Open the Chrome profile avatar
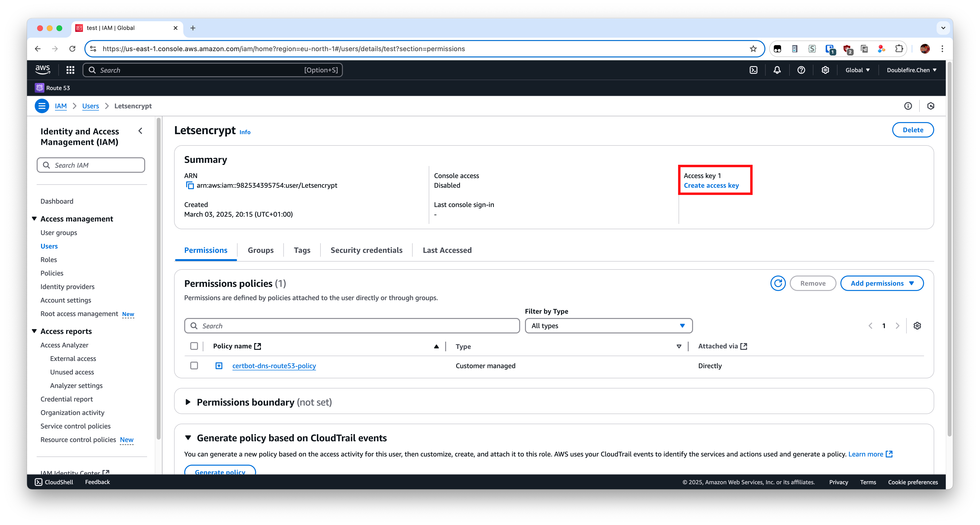Image resolution: width=980 pixels, height=525 pixels. point(925,49)
